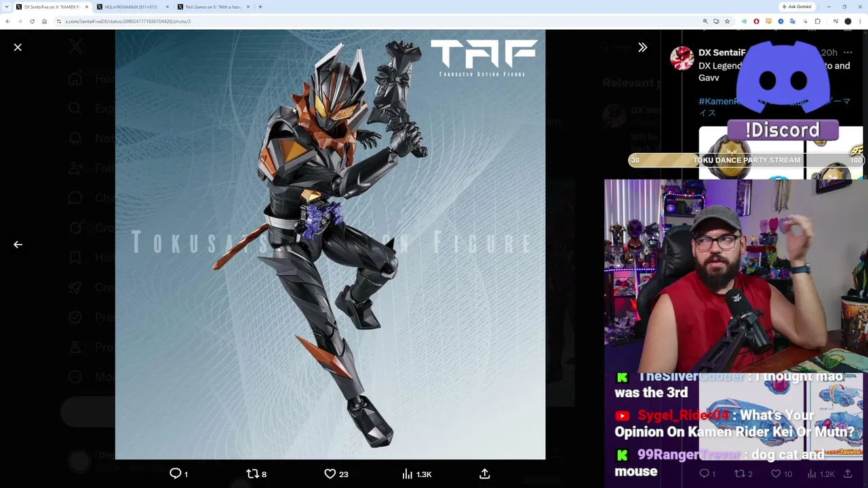The image size is (868, 488).
Task: Open a new browser tab
Action: 260,7
